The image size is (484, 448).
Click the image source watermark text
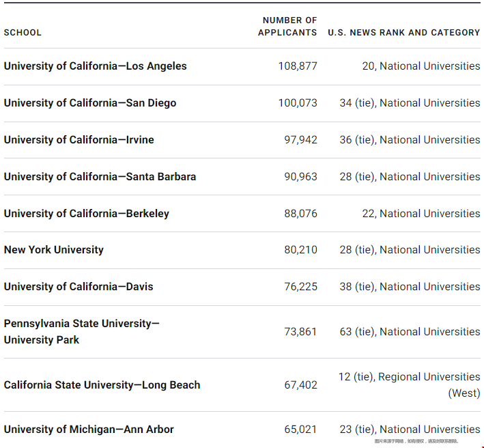point(416,442)
